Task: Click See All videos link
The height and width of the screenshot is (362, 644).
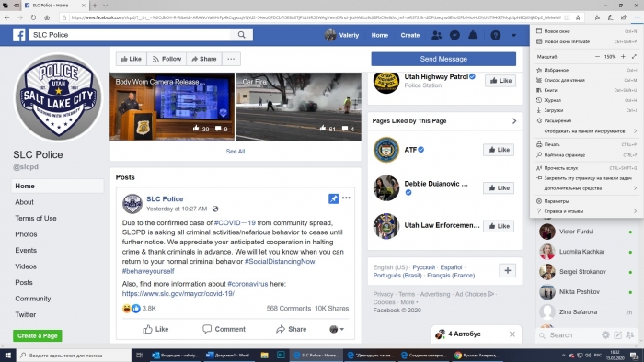Action: [236, 152]
